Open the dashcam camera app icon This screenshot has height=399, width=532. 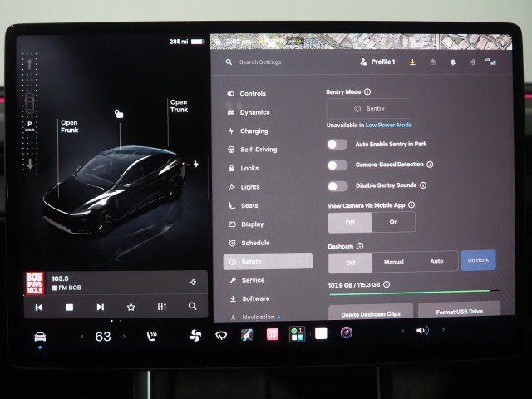click(x=346, y=332)
